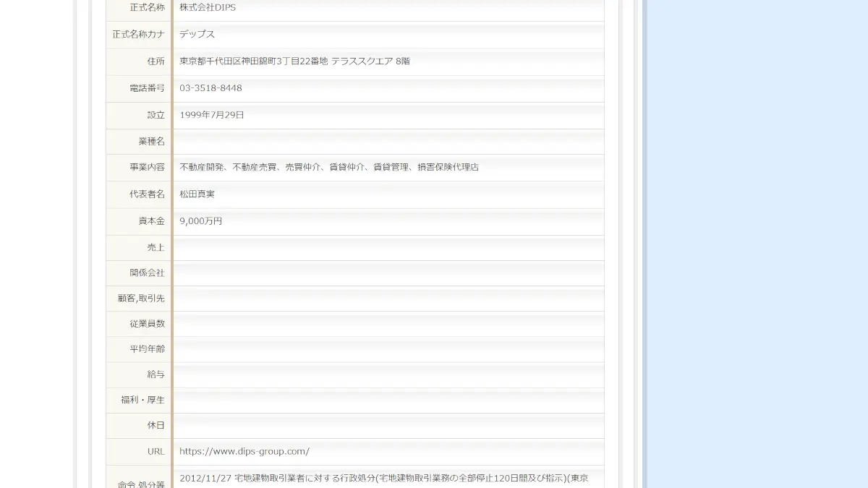Select the 資本金 label
The image size is (868, 488).
click(151, 221)
